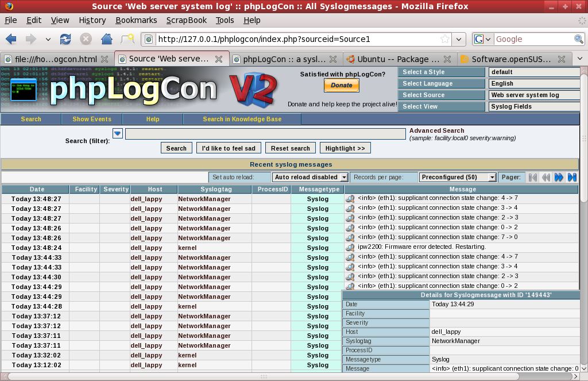Open the Google search engine selector
This screenshot has height=381, width=588.
click(482, 39)
